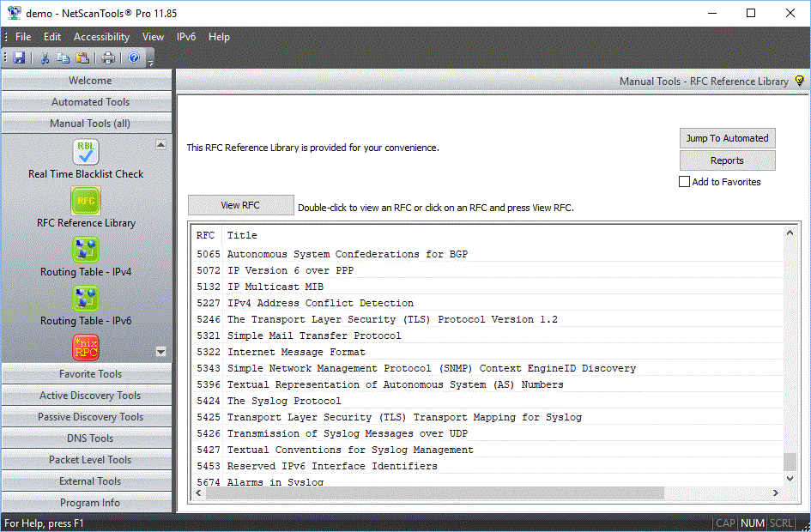This screenshot has width=811, height=532.
Task: Select RFC 5343 SNMP Context EngineID Discovery
Action: (x=487, y=368)
